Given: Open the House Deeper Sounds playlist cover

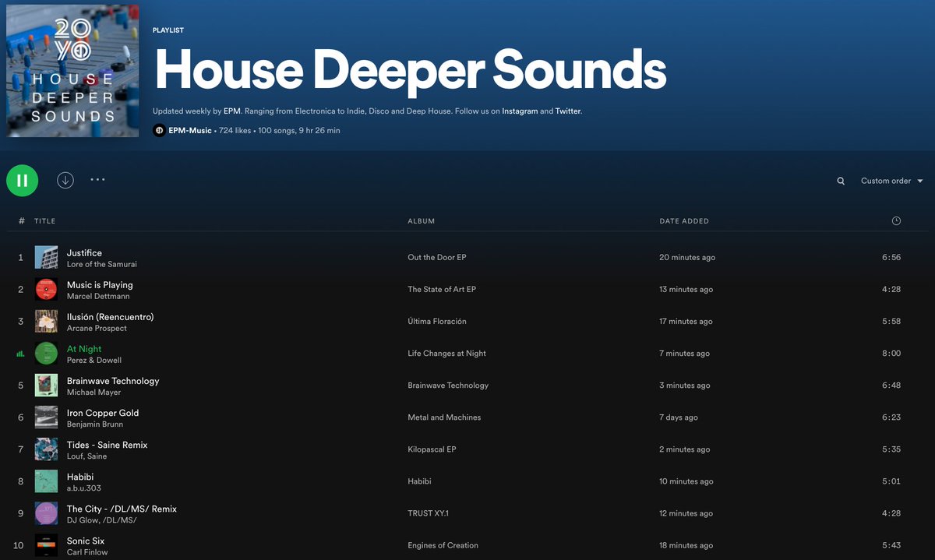Looking at the screenshot, I should click(x=72, y=71).
